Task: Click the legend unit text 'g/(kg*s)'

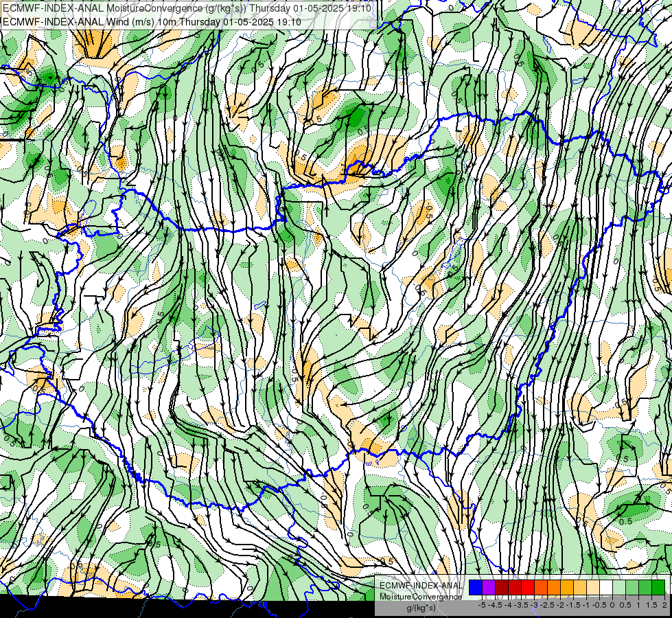Action: 421,608
